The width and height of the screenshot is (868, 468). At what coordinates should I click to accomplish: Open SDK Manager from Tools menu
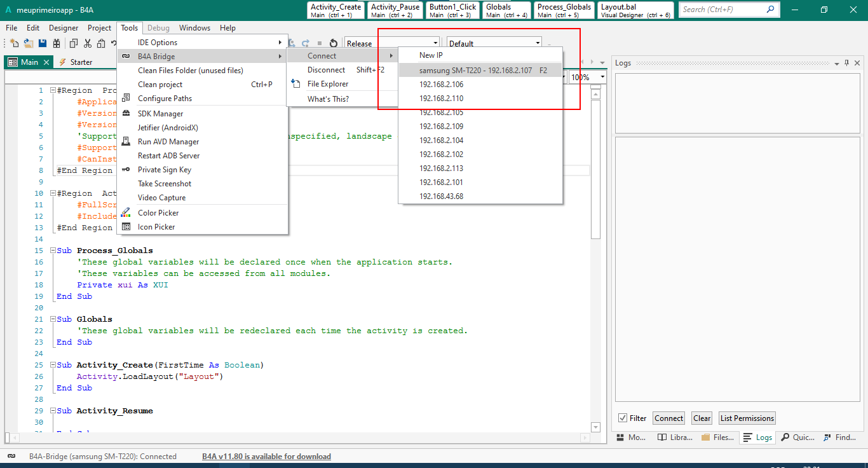203,114
